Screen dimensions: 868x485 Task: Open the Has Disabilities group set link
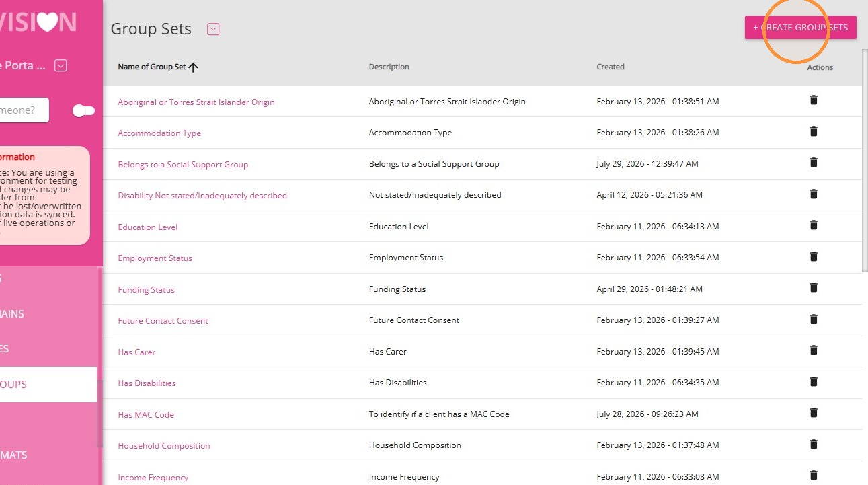pyautogui.click(x=147, y=383)
